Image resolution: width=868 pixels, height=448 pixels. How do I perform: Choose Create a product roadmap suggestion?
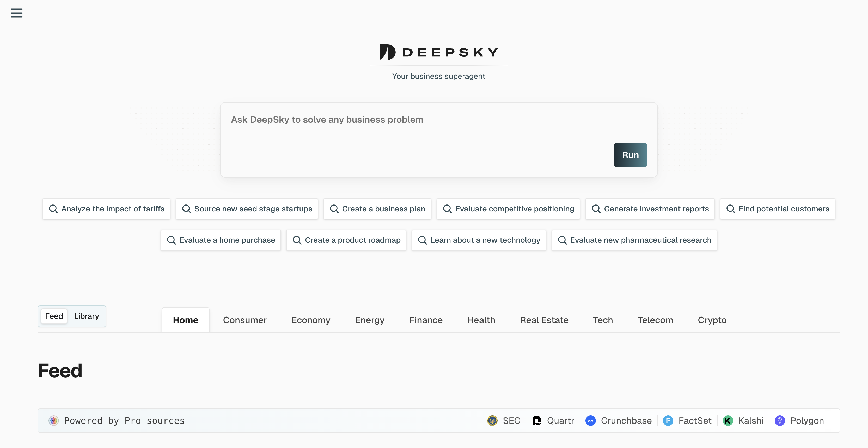click(346, 240)
